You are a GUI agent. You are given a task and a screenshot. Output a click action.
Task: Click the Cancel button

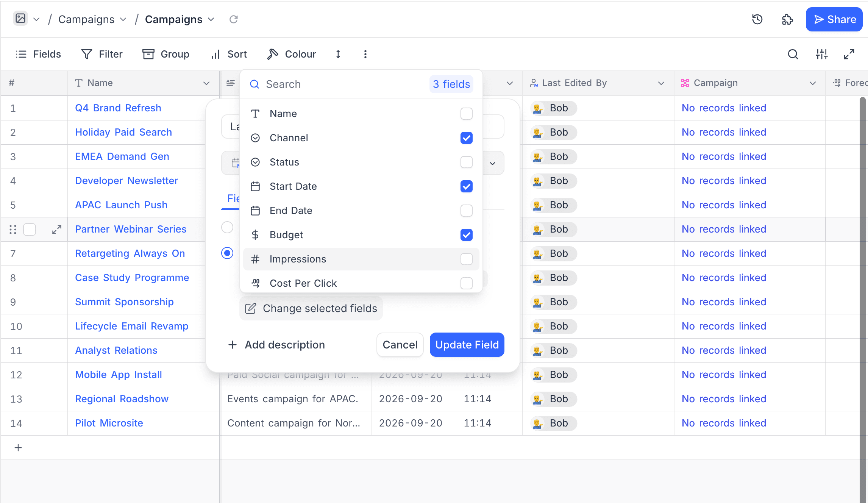coord(400,345)
